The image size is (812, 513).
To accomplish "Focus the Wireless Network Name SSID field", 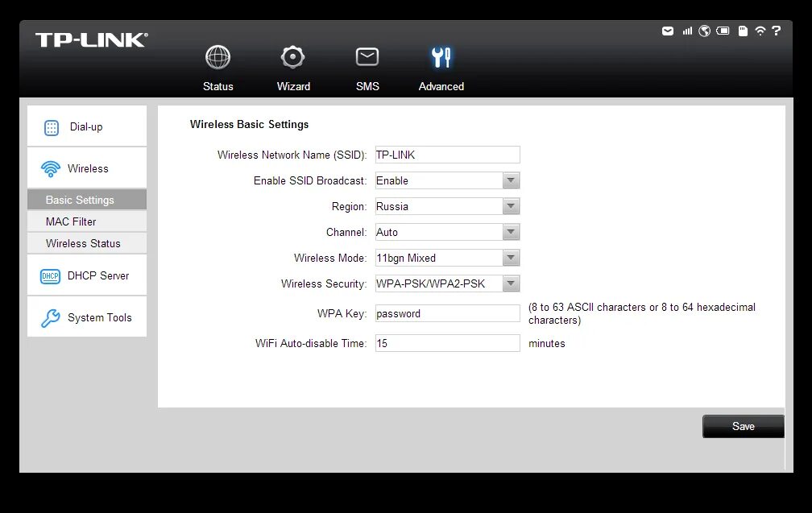I will coord(447,155).
